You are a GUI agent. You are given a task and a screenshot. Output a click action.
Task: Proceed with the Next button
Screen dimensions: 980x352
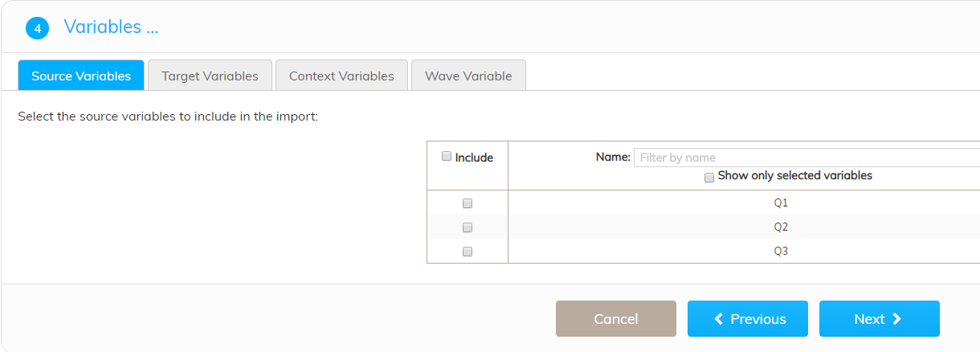point(880,318)
